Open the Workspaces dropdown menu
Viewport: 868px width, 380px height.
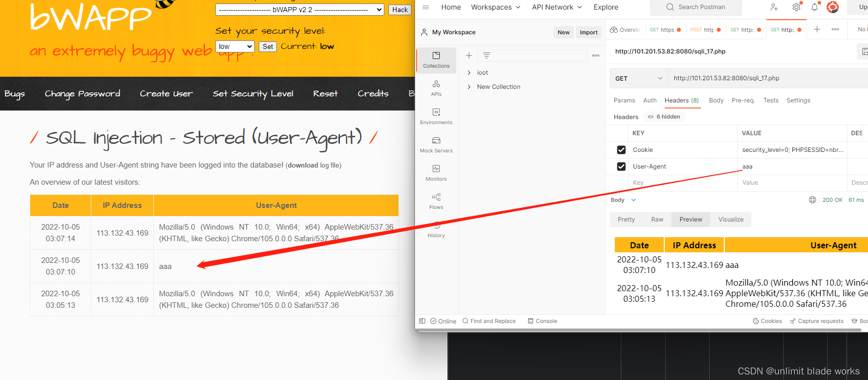pos(496,7)
